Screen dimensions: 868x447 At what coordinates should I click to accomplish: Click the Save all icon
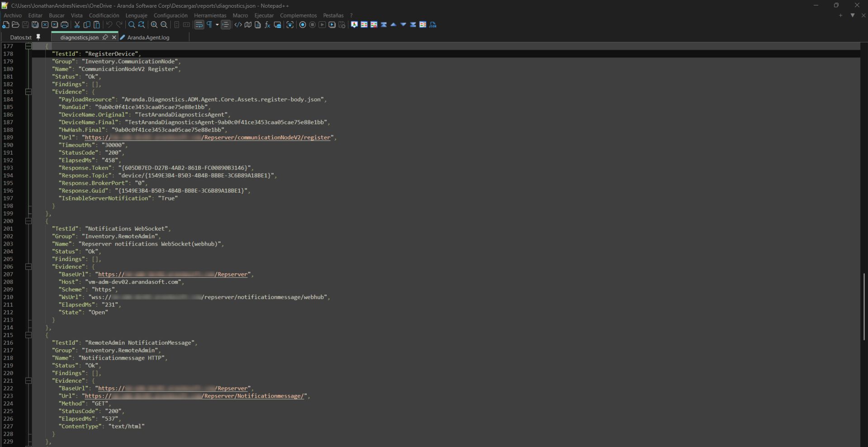point(35,25)
